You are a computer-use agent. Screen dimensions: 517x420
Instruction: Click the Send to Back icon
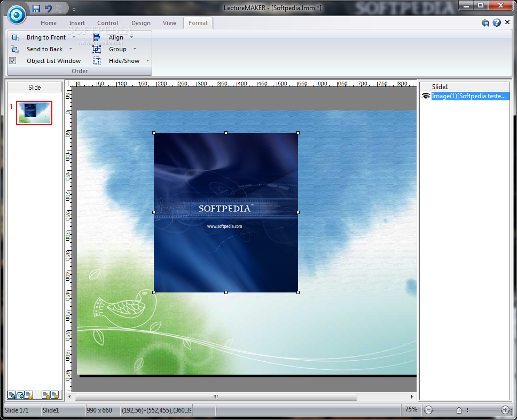[14, 49]
